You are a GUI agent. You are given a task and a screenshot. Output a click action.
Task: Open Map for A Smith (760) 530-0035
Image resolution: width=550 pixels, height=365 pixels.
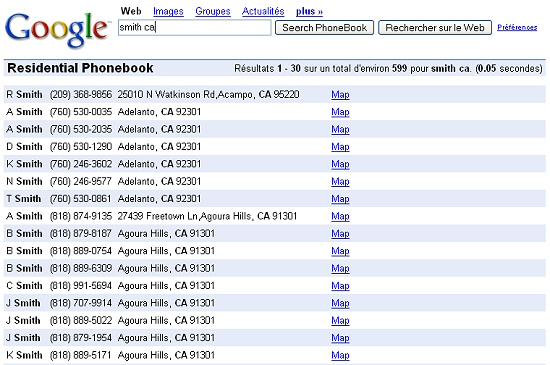340,112
